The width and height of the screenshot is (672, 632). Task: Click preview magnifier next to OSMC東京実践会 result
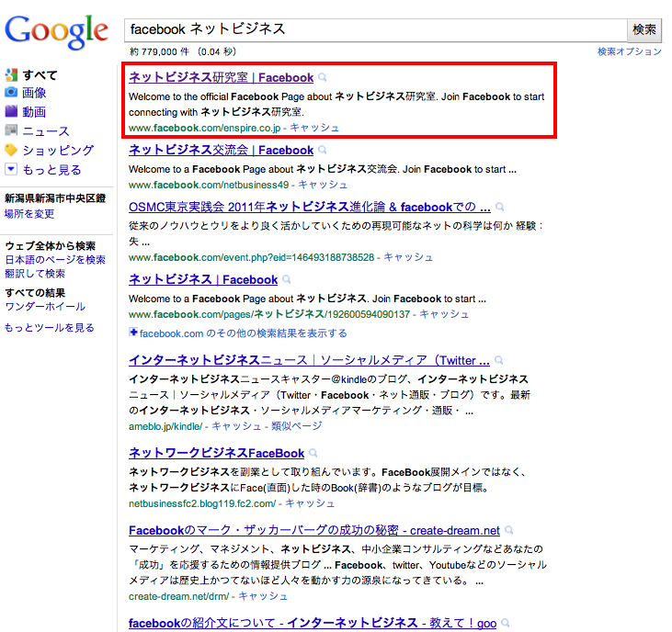(500, 208)
